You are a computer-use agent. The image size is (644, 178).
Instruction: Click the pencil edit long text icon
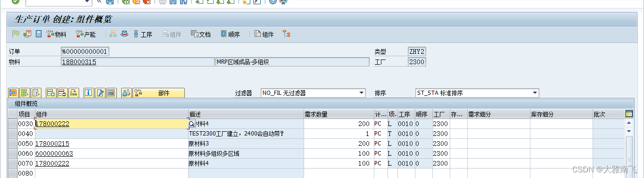point(99,93)
